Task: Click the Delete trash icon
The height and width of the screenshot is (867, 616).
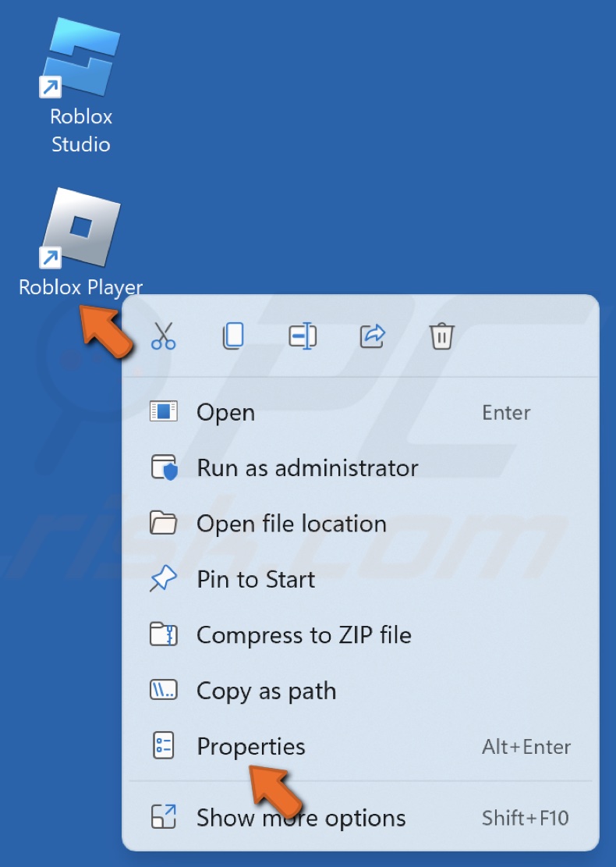Action: pyautogui.click(x=441, y=336)
